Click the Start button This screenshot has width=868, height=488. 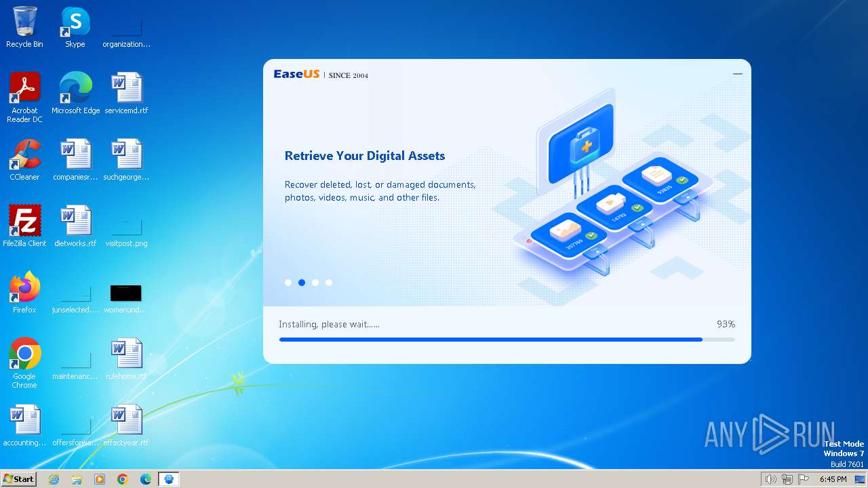[18, 479]
